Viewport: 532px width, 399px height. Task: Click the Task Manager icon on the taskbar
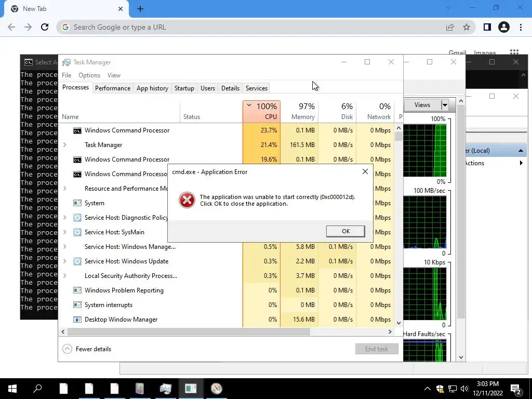point(166,389)
